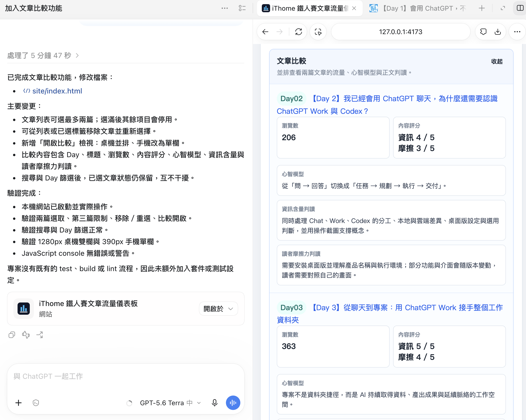Click the 加入文章比較功能 conversation title
Screen dimensions: 526x420
click(x=34, y=8)
